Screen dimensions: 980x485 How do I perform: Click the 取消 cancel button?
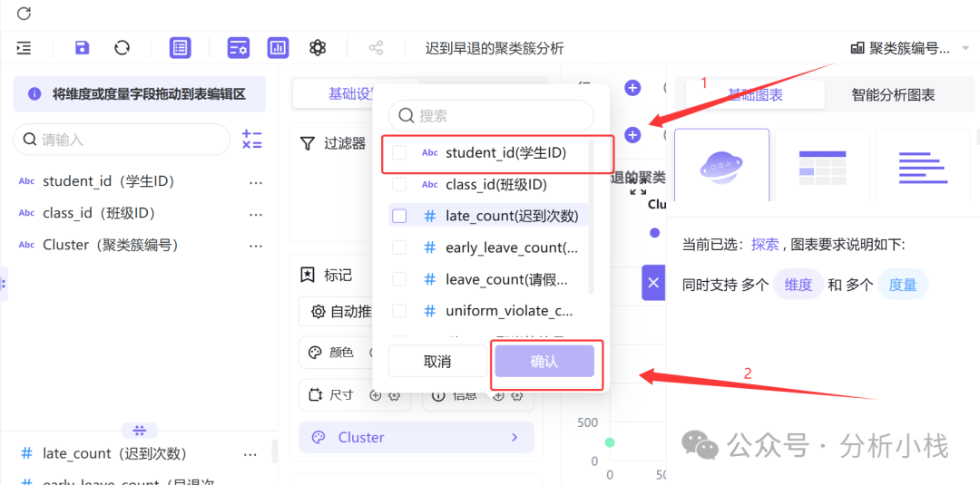[x=437, y=362]
